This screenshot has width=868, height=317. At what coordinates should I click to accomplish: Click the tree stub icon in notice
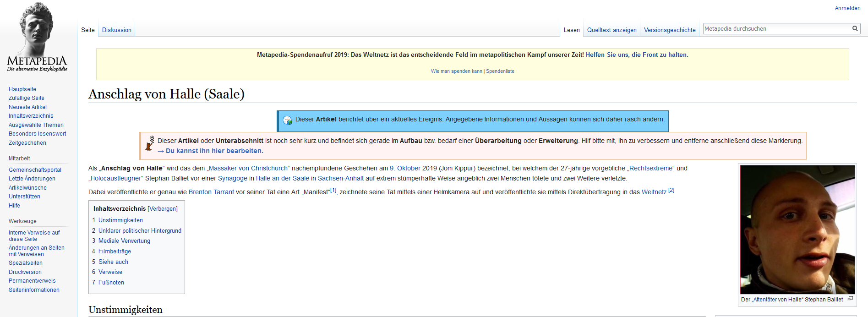150,143
